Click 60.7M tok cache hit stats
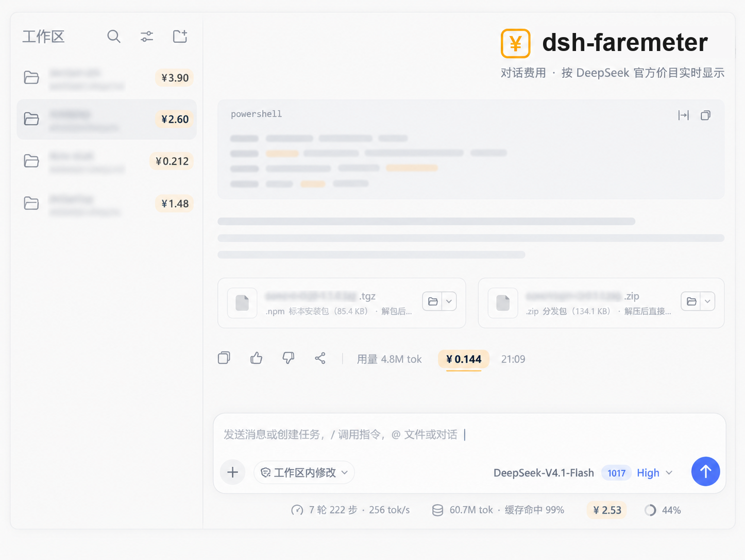 coord(506,510)
